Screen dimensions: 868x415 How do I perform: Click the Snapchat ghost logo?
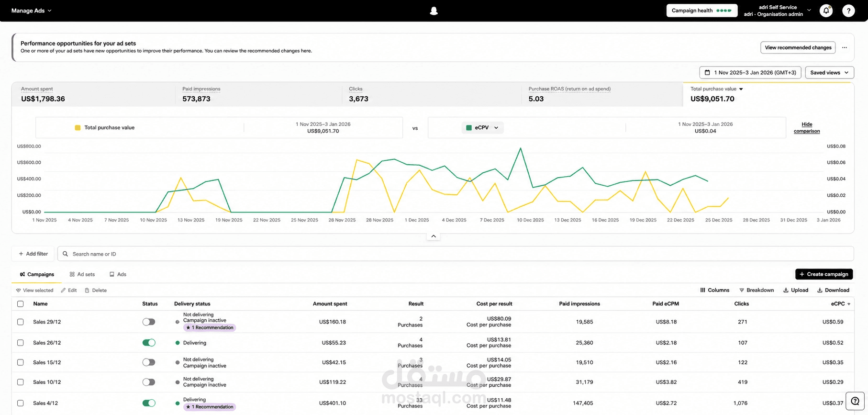(x=434, y=11)
